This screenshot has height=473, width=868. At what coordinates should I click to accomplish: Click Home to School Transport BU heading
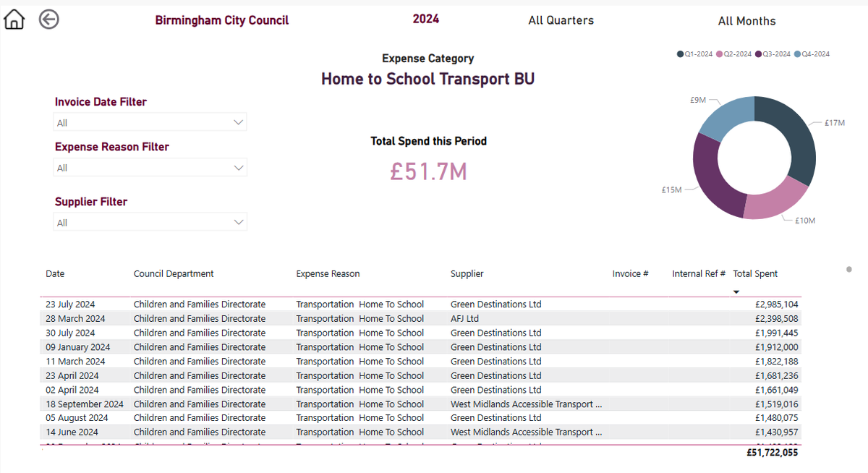427,79
